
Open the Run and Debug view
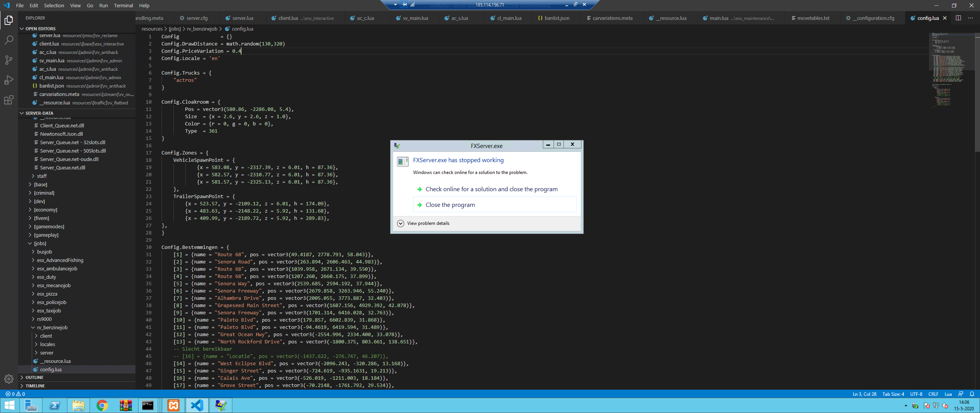[x=9, y=80]
